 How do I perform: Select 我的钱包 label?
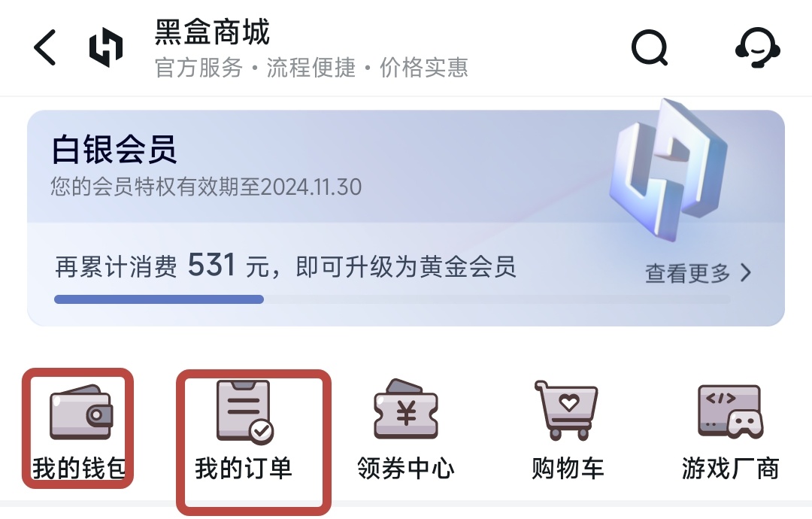click(x=79, y=469)
